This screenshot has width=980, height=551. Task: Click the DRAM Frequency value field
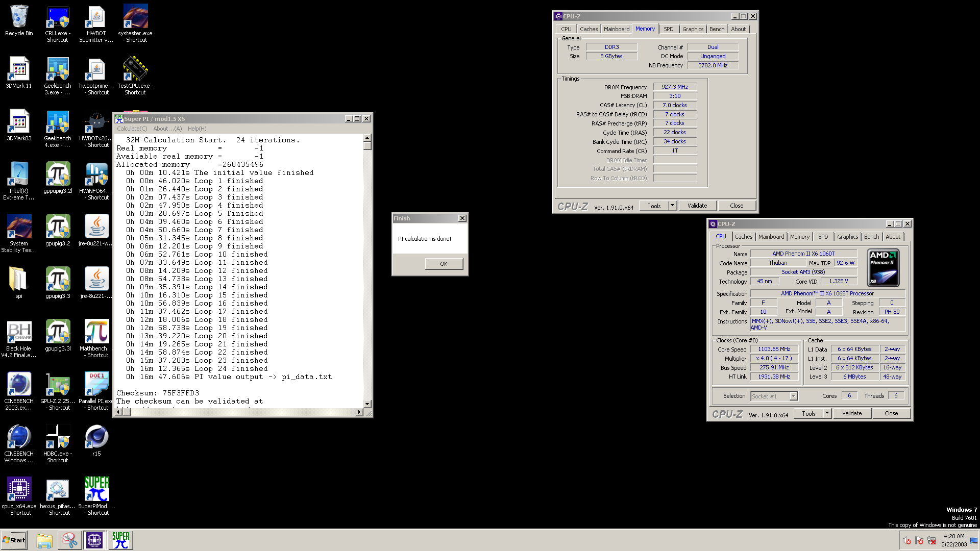coord(674,87)
